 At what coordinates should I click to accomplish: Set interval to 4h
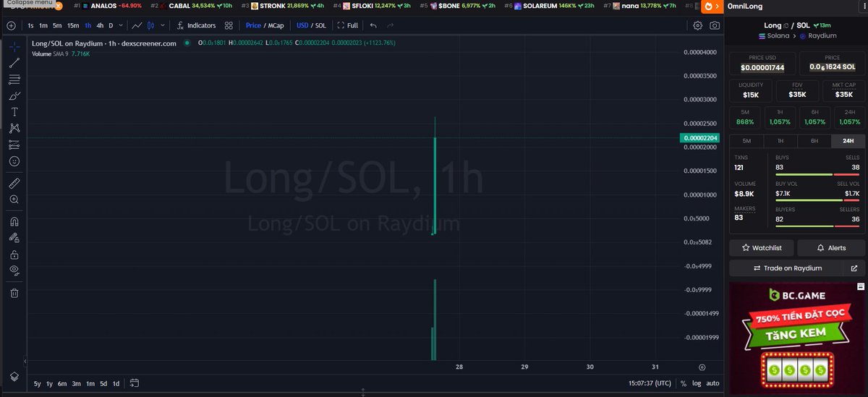point(101,25)
